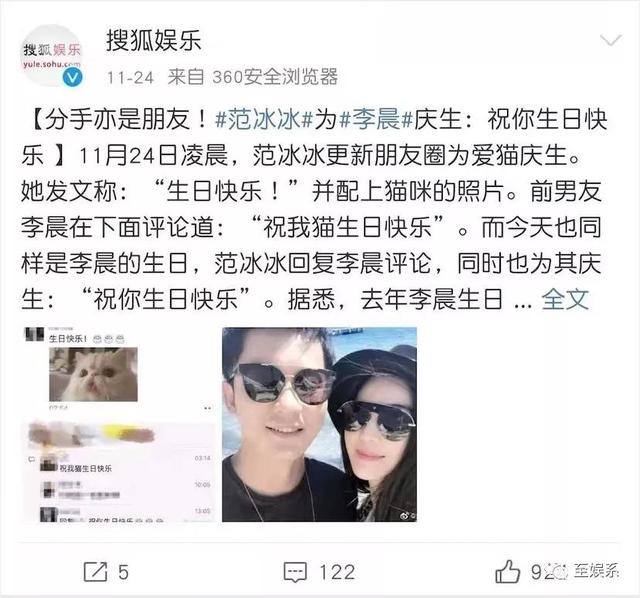Expand full post via 全文
Image resolution: width=640 pixels, height=598 pixels.
point(565,299)
